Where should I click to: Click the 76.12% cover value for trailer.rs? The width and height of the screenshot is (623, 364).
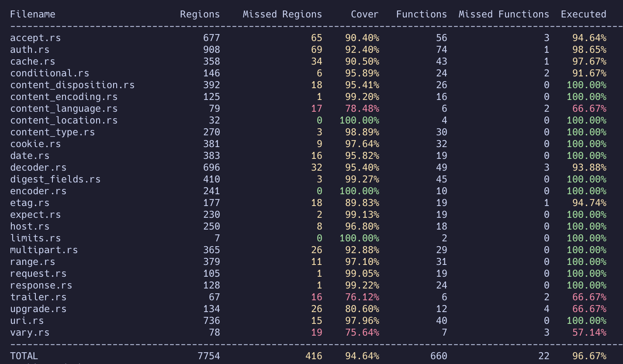click(x=362, y=297)
